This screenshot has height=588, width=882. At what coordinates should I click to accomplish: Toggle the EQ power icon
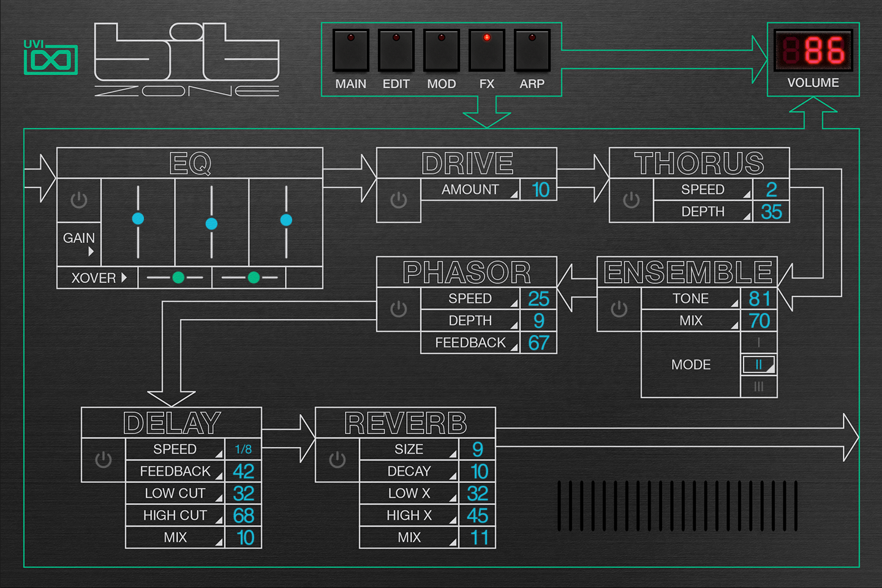pyautogui.click(x=79, y=200)
